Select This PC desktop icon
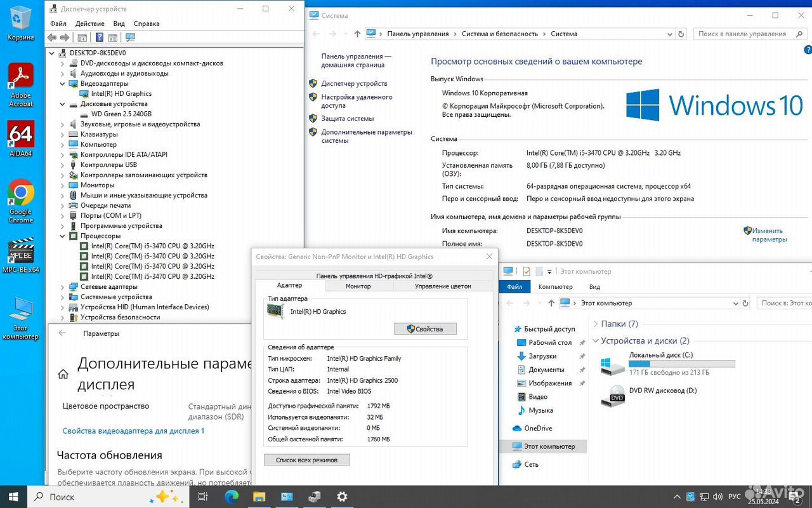The image size is (812, 508). [x=21, y=319]
